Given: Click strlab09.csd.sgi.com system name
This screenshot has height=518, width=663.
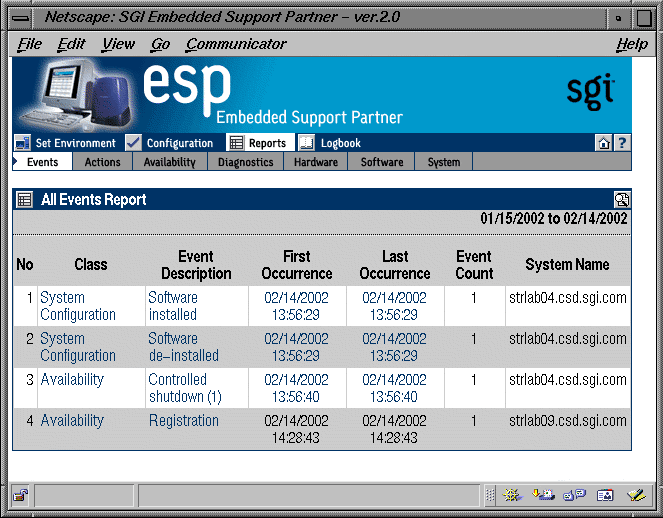Looking at the screenshot, I should point(568,421).
